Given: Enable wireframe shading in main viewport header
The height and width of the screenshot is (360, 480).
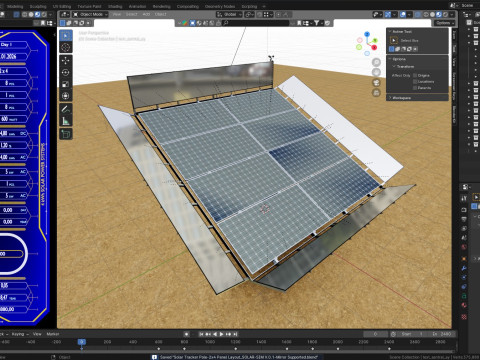Looking at the screenshot, I should (426, 14).
